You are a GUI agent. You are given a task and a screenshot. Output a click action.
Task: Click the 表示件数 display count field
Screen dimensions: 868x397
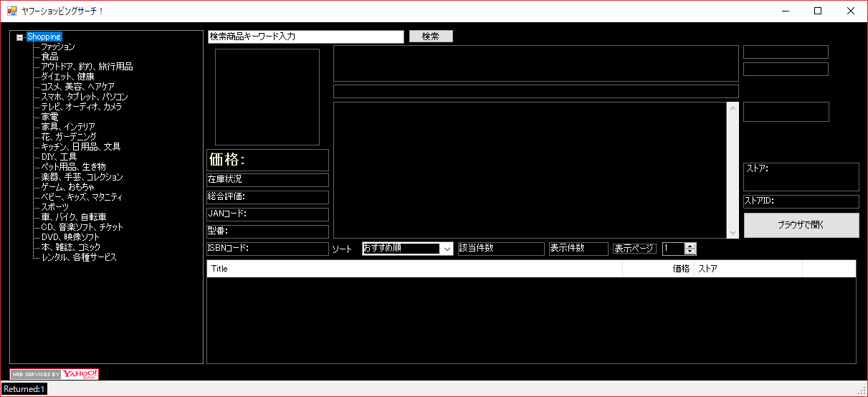click(578, 249)
